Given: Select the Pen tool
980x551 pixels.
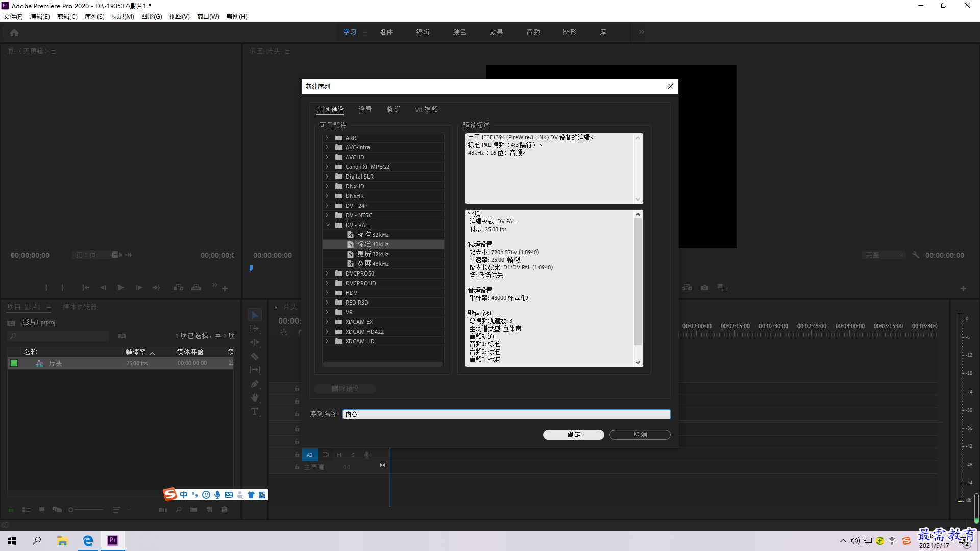Looking at the screenshot, I should [255, 384].
